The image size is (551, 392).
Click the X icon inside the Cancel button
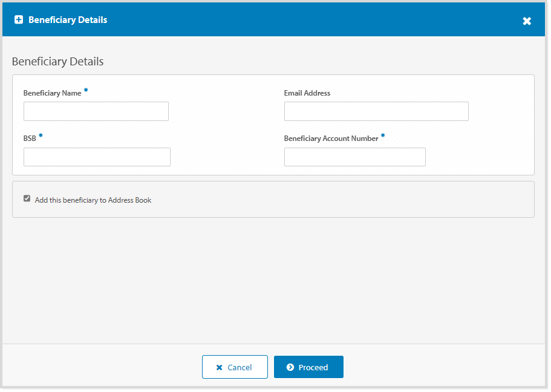(221, 367)
